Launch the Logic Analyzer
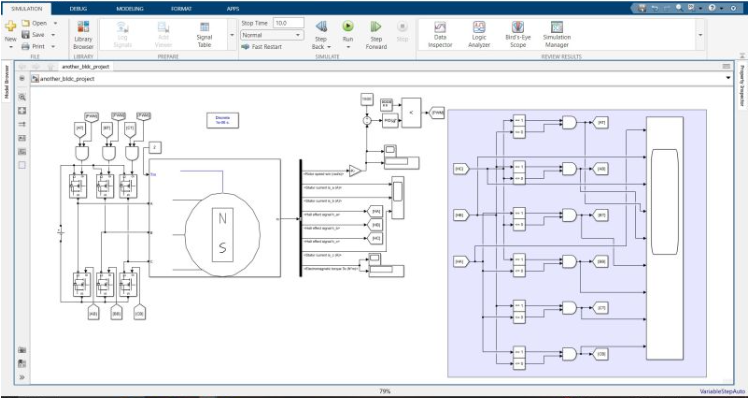This screenshot has height=398, width=748. point(479,35)
